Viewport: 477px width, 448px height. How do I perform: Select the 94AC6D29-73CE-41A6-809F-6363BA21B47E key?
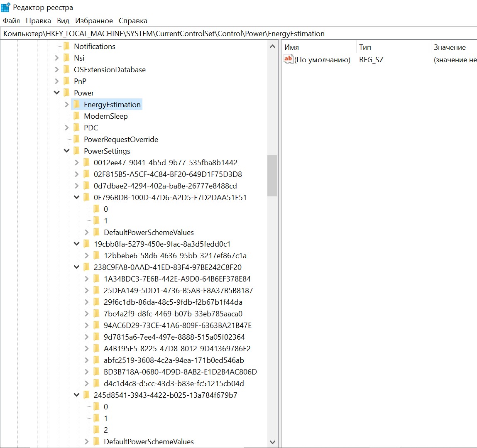pyautogui.click(x=177, y=325)
